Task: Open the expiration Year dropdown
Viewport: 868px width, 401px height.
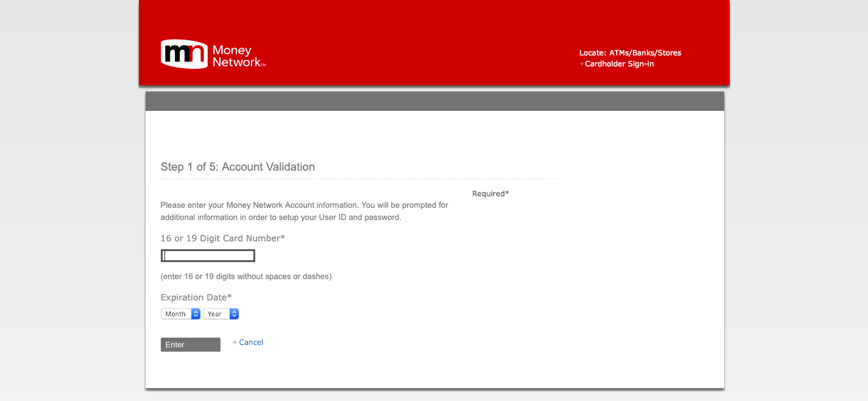Action: (221, 314)
